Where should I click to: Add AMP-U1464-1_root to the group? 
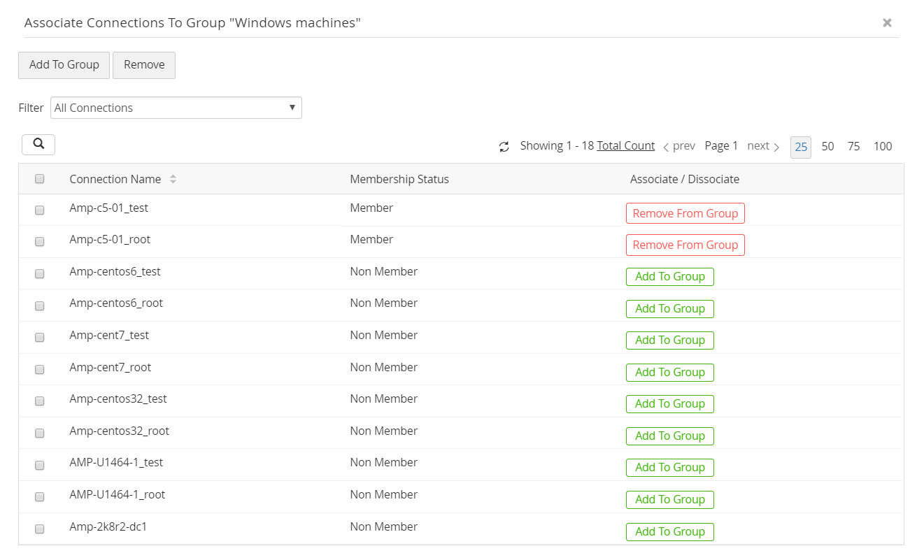point(669,500)
